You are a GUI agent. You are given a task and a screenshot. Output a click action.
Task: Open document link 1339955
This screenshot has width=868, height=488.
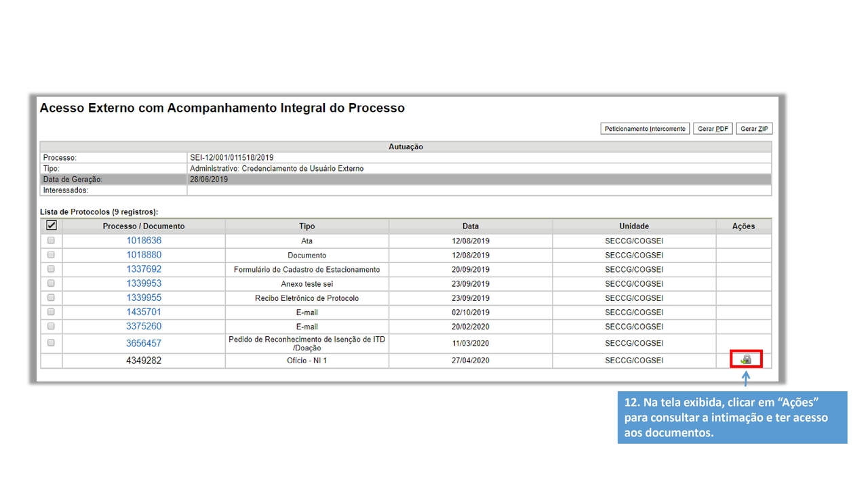point(144,298)
